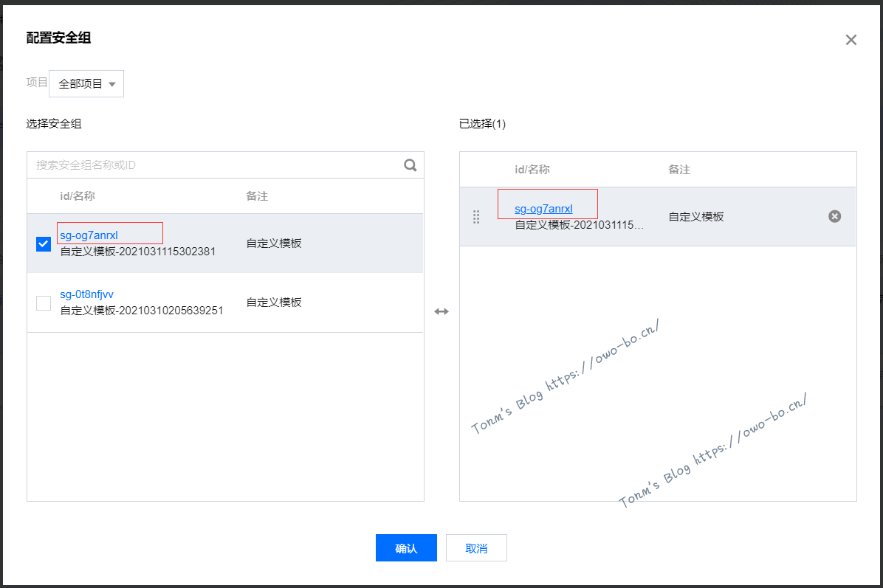Close the 配置安全组 dialog
This screenshot has width=883, height=588.
coord(851,40)
